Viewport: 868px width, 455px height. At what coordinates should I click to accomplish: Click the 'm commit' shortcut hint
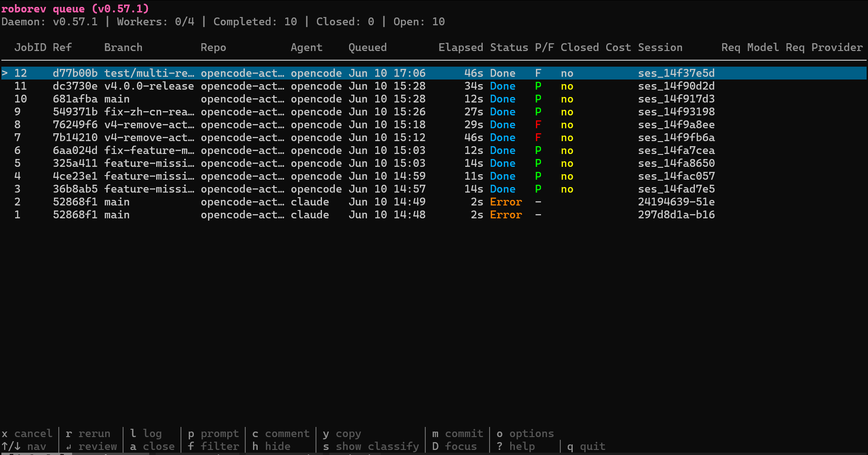(x=458, y=433)
